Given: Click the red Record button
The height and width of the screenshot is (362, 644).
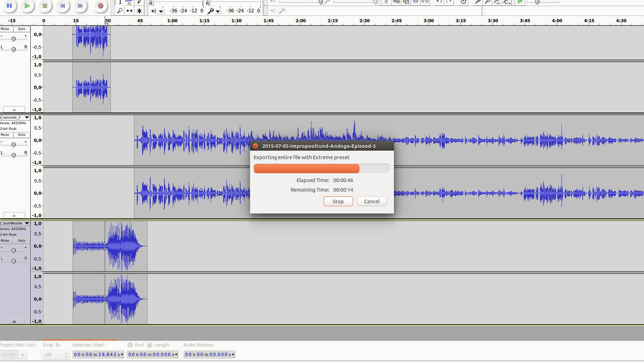Looking at the screenshot, I should click(101, 5).
